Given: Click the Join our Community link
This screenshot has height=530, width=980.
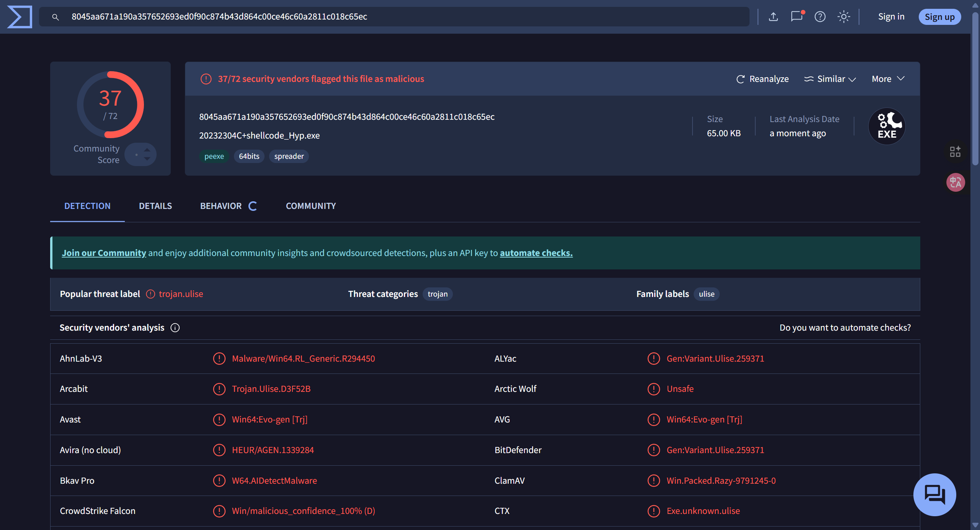Looking at the screenshot, I should tap(104, 253).
